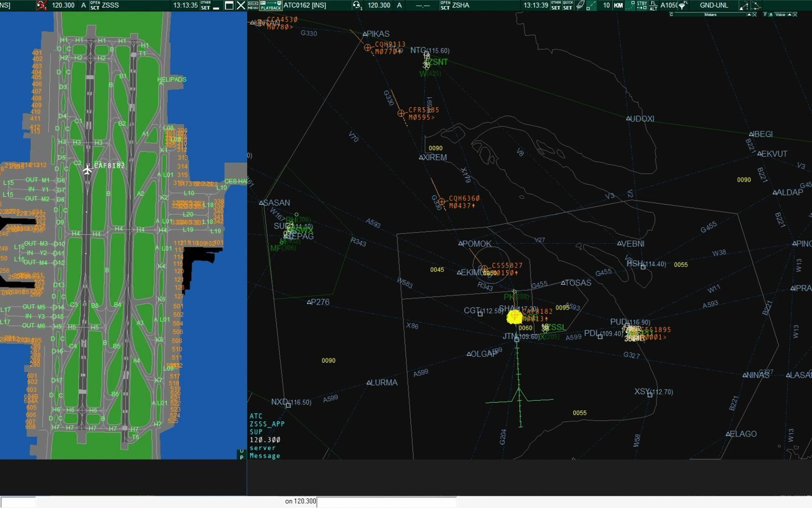
Task: Select Message in chat list
Action: (265, 456)
